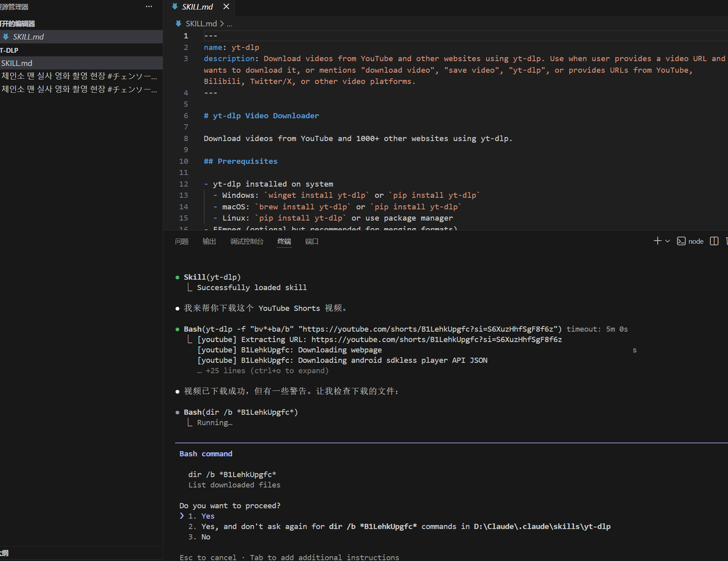The width and height of the screenshot is (728, 561).
Task: Switch to the 端口 panel tab
Action: pyautogui.click(x=312, y=241)
